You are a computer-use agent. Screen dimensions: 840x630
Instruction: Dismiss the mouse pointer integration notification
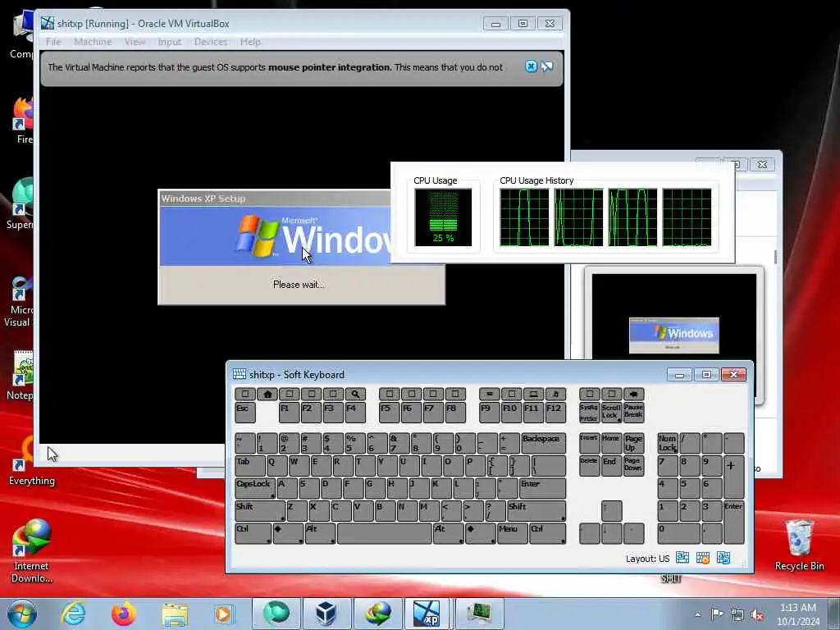[x=531, y=66]
